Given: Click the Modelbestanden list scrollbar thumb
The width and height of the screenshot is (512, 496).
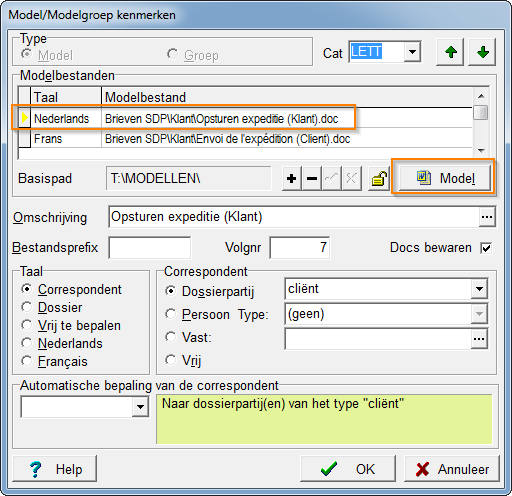Looking at the screenshot, I should tap(481, 112).
